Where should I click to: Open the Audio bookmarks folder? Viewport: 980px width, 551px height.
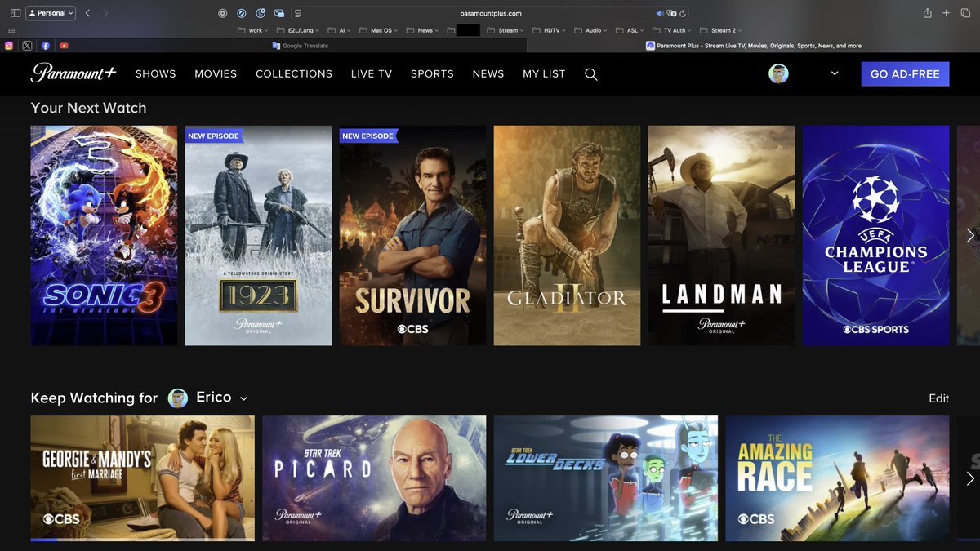click(x=590, y=30)
